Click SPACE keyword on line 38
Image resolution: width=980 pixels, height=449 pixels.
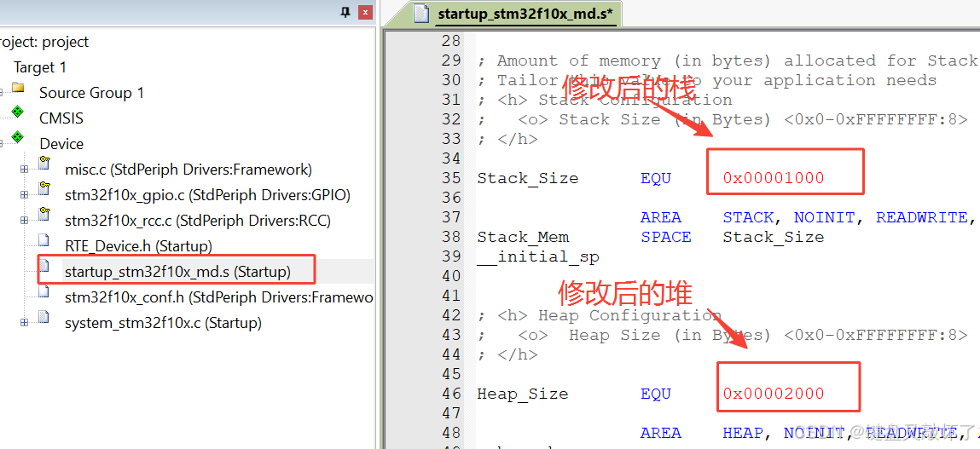[666, 237]
